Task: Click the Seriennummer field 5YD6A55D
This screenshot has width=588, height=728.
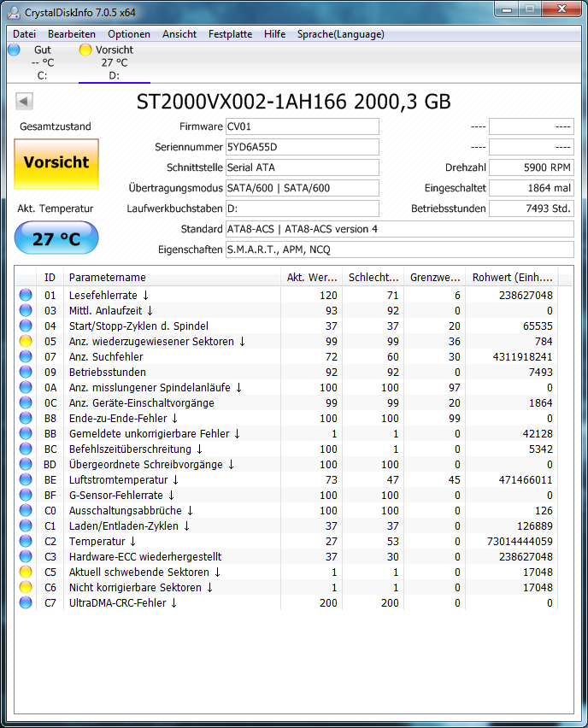Action: coord(303,147)
